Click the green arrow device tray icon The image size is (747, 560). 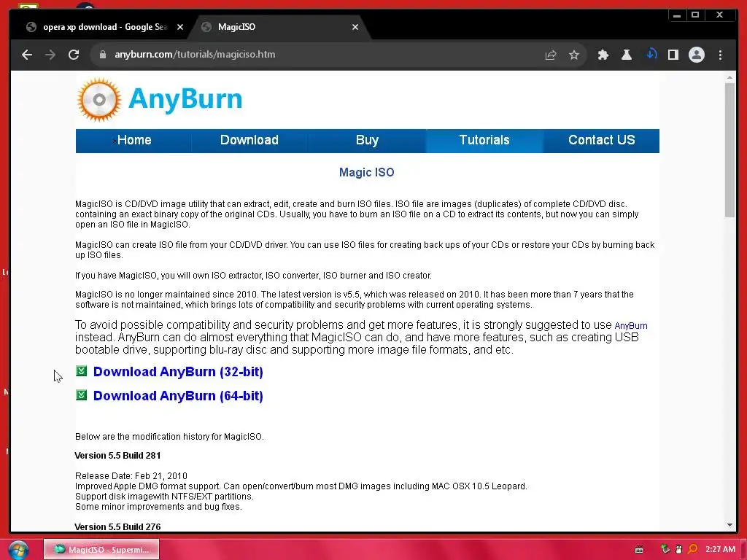point(665,550)
